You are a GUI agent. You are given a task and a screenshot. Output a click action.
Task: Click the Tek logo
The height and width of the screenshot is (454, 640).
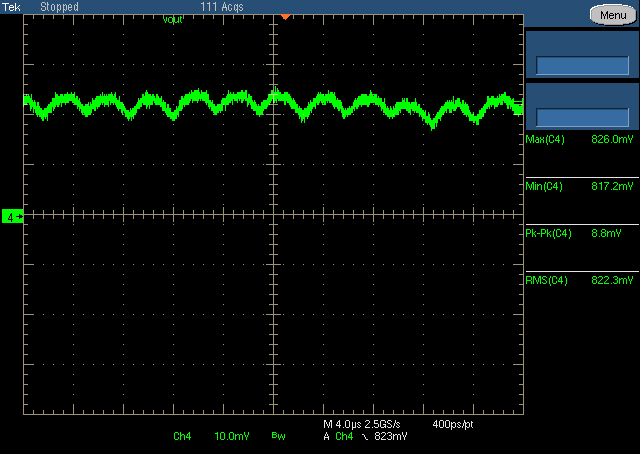click(11, 7)
